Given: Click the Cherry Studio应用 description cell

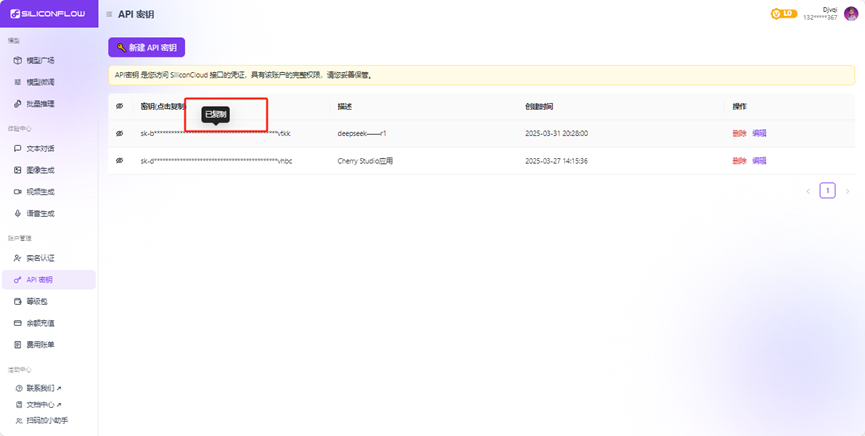Looking at the screenshot, I should 365,161.
